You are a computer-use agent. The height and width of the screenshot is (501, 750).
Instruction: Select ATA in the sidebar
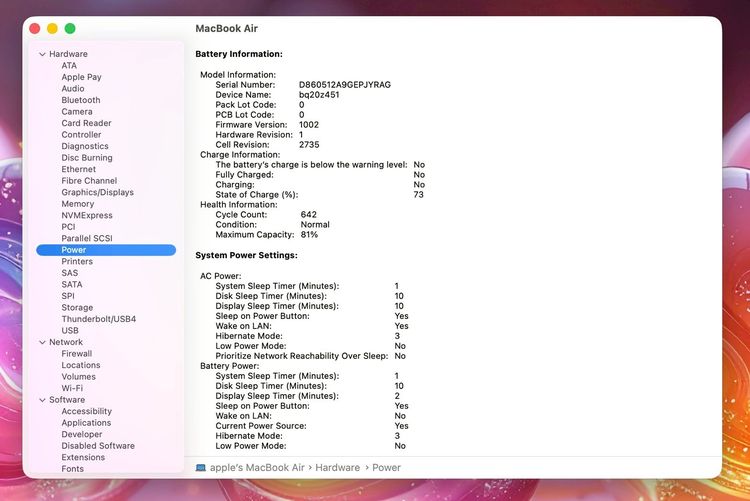[69, 66]
